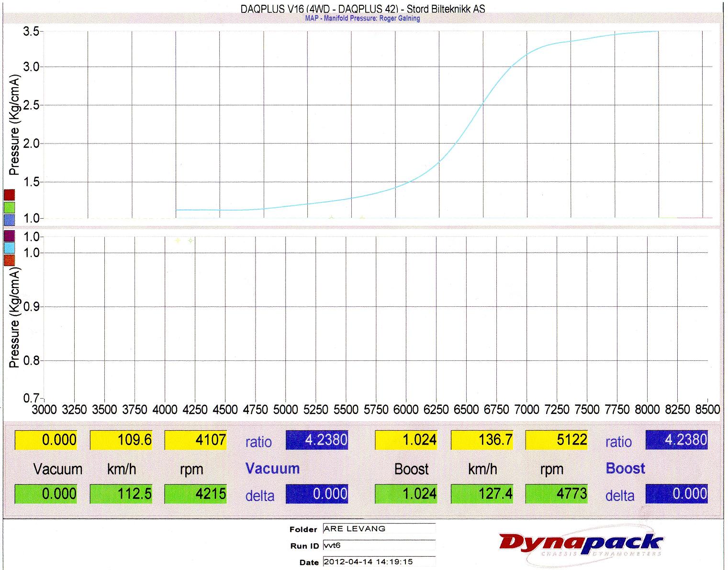The image size is (728, 570).
Task: Select the cyan trace color swatch
Action: [10, 247]
